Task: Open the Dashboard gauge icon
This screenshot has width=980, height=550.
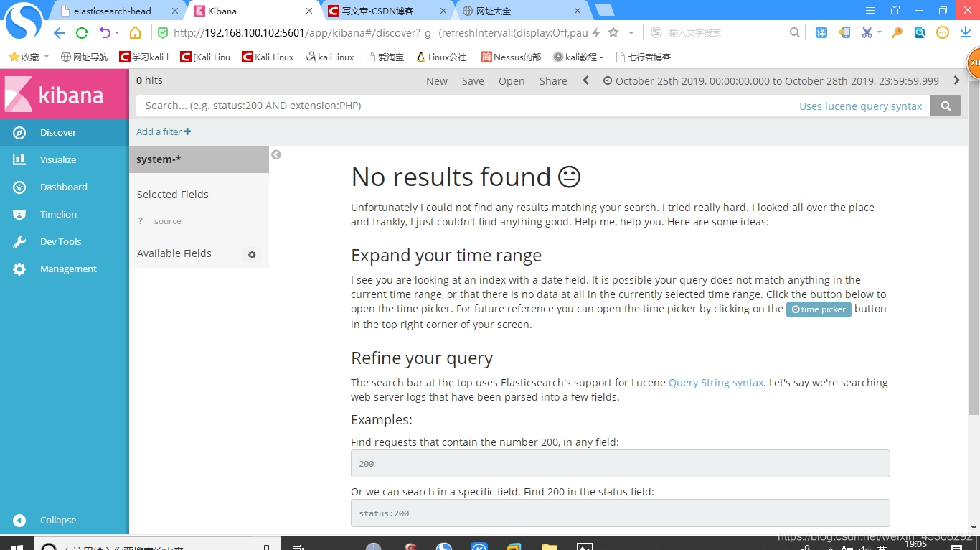Action: (x=19, y=187)
